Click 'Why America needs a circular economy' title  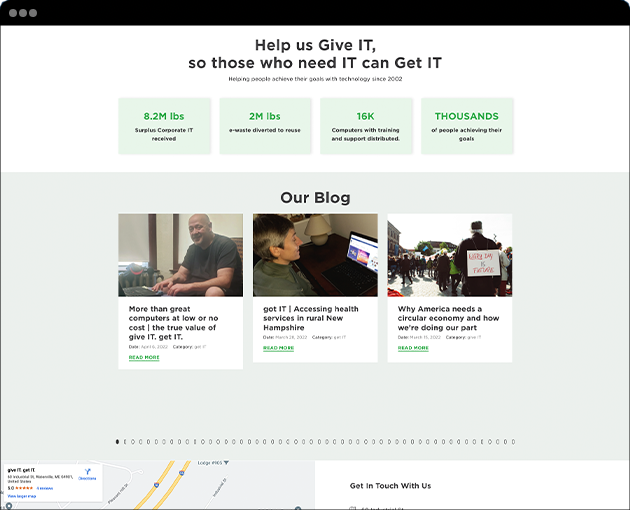pyautogui.click(x=448, y=318)
